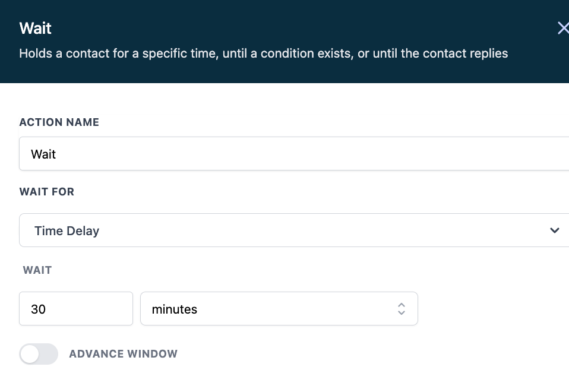Click the WAIT FOR field label
The width and height of the screenshot is (569, 392).
pos(47,192)
